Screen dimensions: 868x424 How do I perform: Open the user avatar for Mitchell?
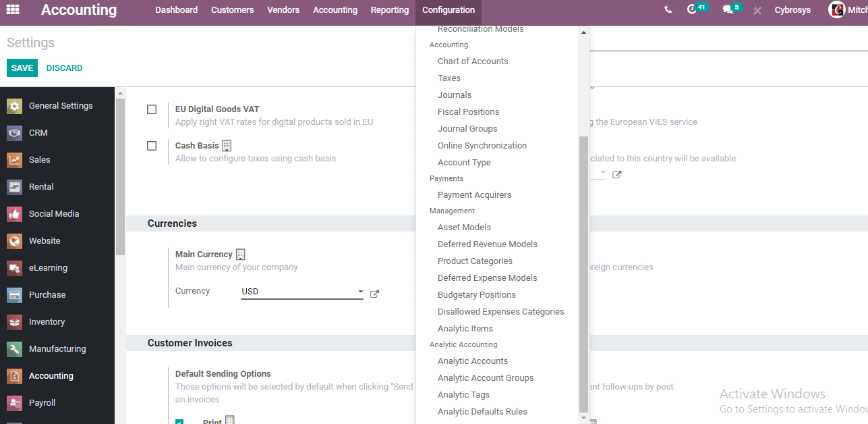(x=837, y=9)
